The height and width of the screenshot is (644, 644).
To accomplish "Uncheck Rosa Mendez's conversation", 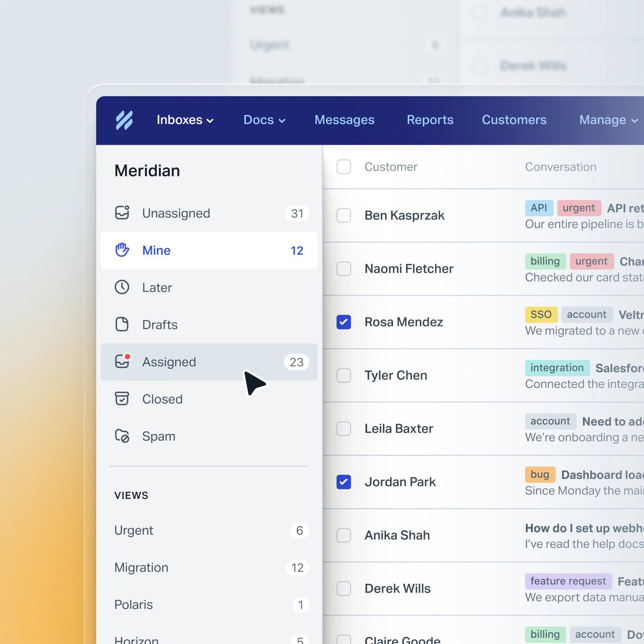I will 343,322.
